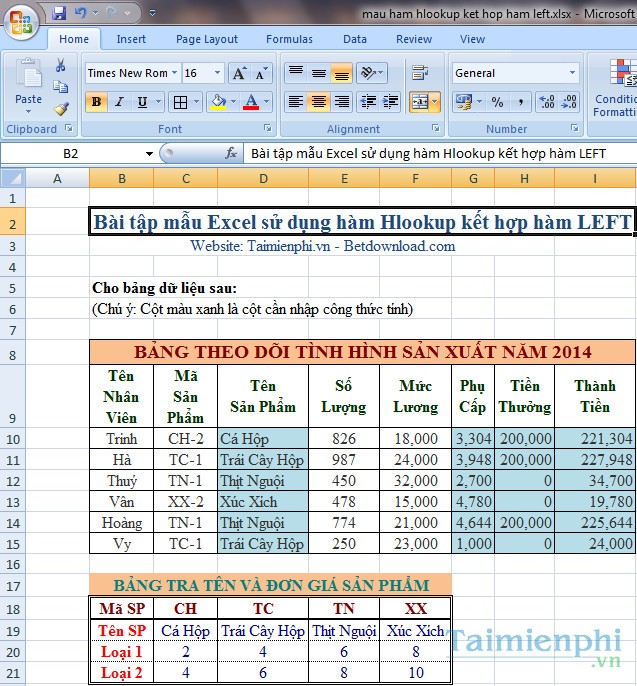The image size is (637, 686).
Task: Save the workbook with the Save icon
Action: (x=59, y=13)
